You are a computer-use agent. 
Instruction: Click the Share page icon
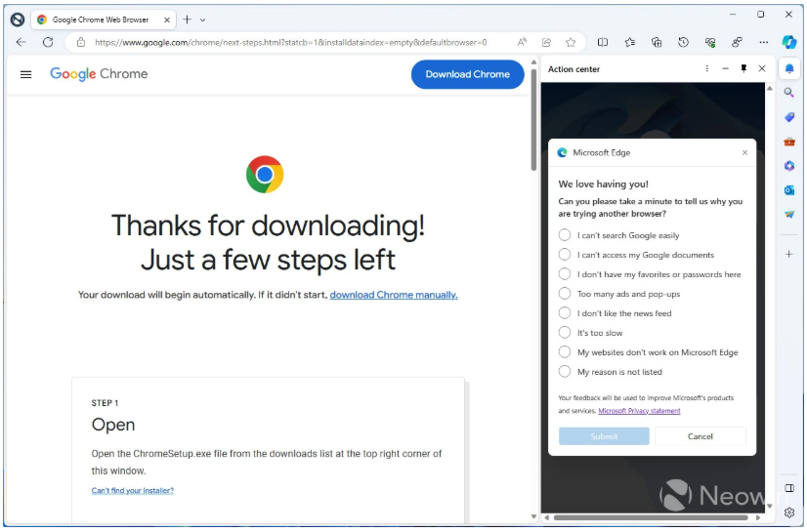pos(546,42)
